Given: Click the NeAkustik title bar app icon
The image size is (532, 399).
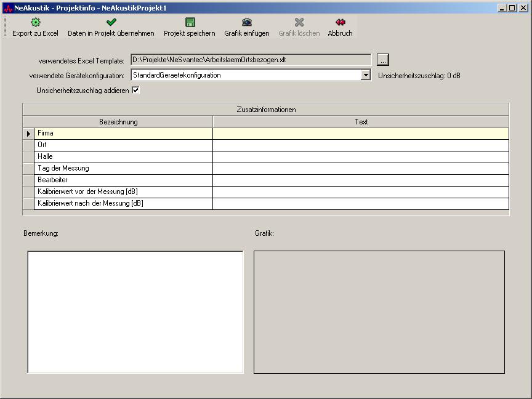Looking at the screenshot, I should [x=7, y=8].
